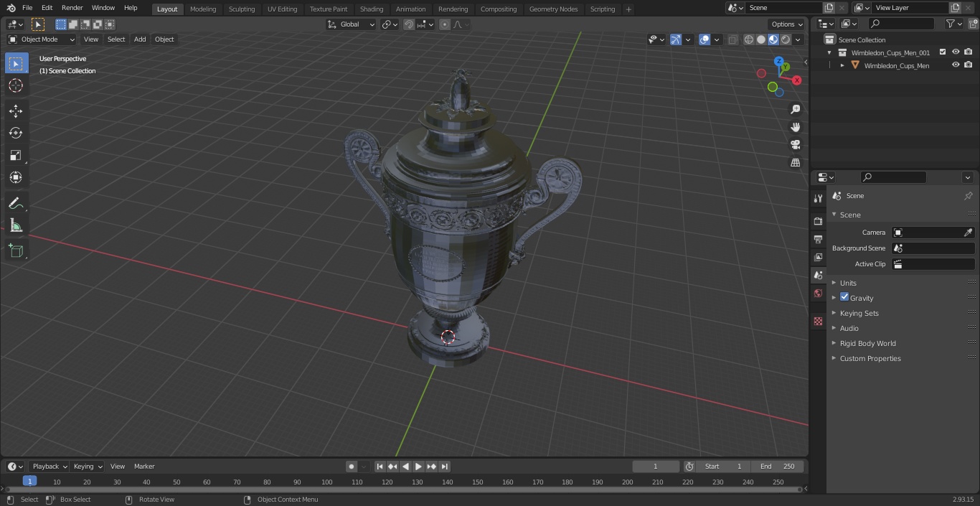Switch to Modeling workspace tab
Screen dimensions: 980x506
203,9
